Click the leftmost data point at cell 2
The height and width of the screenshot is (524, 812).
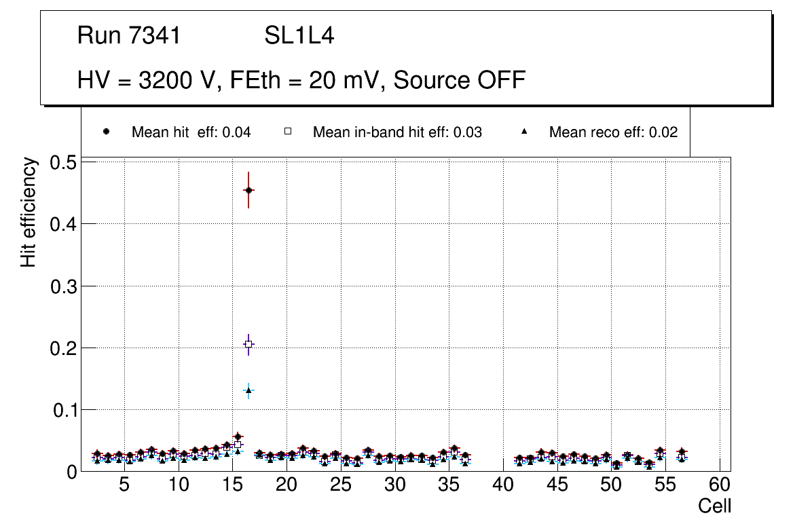tap(97, 454)
